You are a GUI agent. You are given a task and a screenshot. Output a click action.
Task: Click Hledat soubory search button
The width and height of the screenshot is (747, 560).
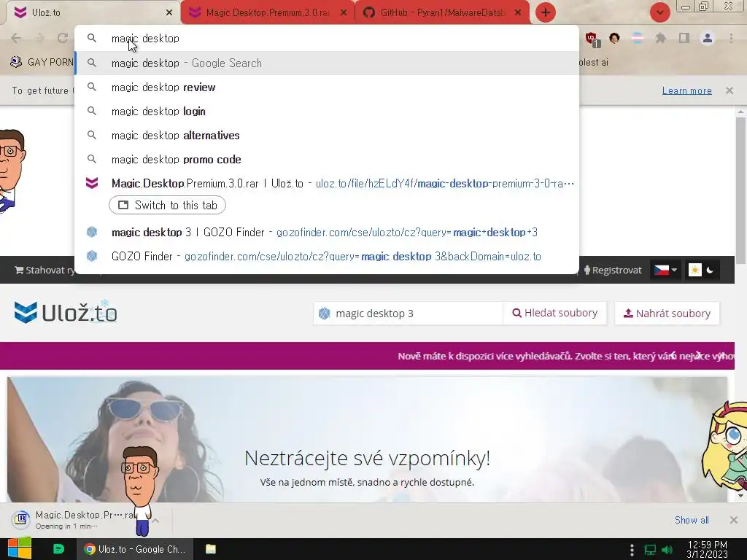tap(555, 313)
